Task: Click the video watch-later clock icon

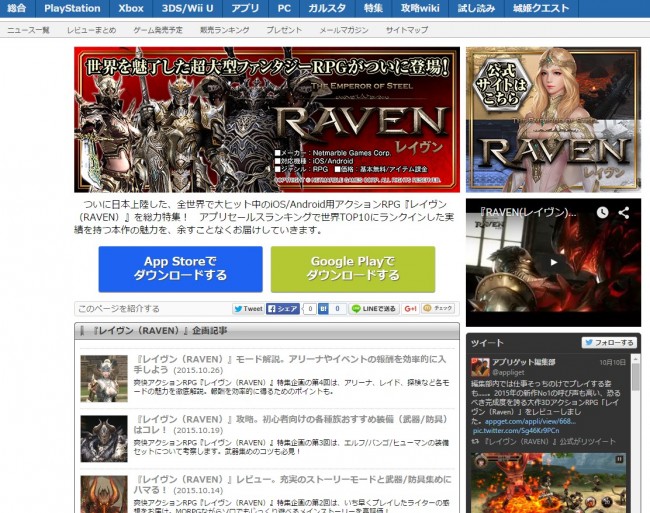Action: coord(602,213)
